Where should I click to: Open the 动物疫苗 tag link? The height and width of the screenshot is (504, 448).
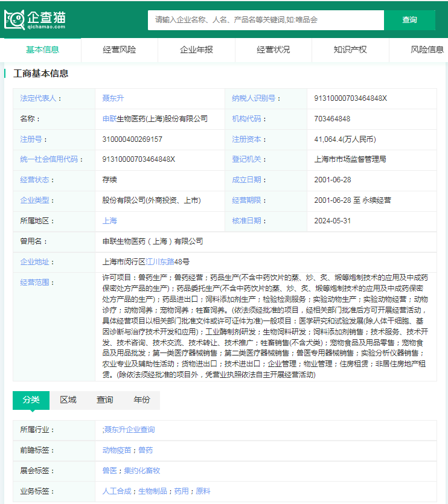(117, 451)
